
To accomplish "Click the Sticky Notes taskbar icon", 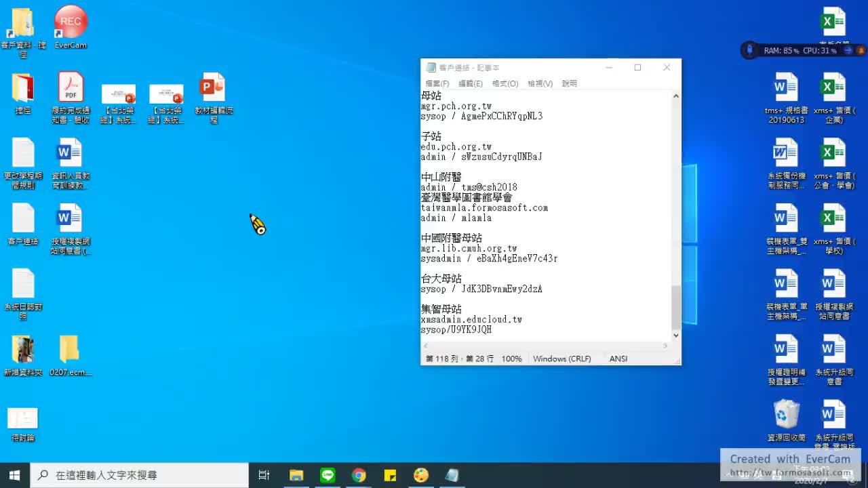I will coord(390,475).
